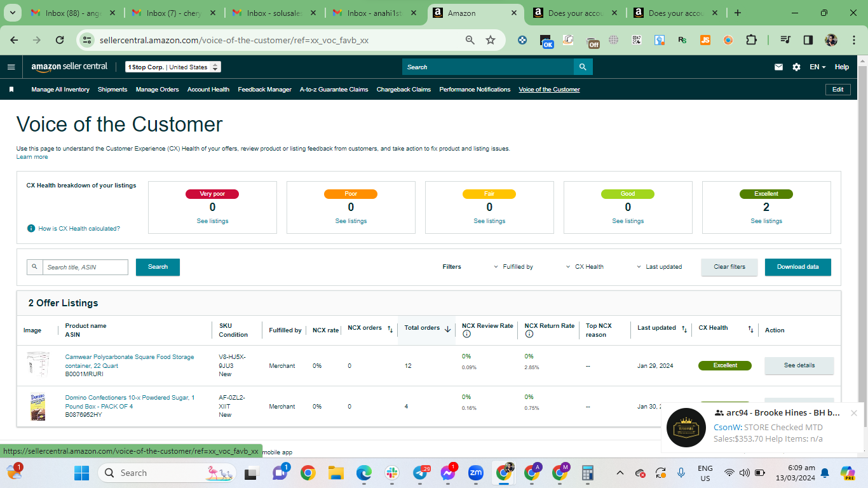Expand the CX Health filter

585,267
